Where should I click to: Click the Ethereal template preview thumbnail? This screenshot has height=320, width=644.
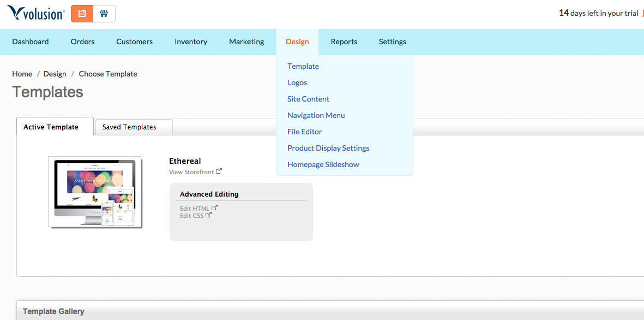pos(95,192)
